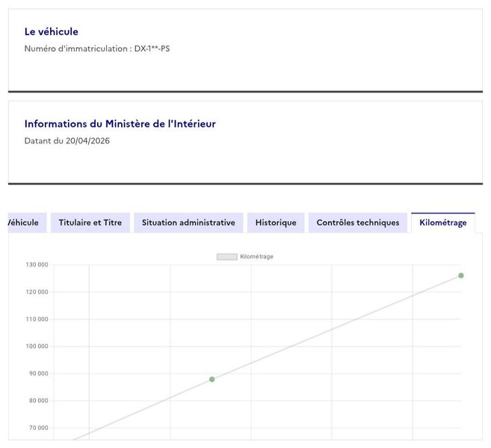This screenshot has height=448, width=491.
Task: Click the Kilométrage legend label text
Action: pos(257,257)
